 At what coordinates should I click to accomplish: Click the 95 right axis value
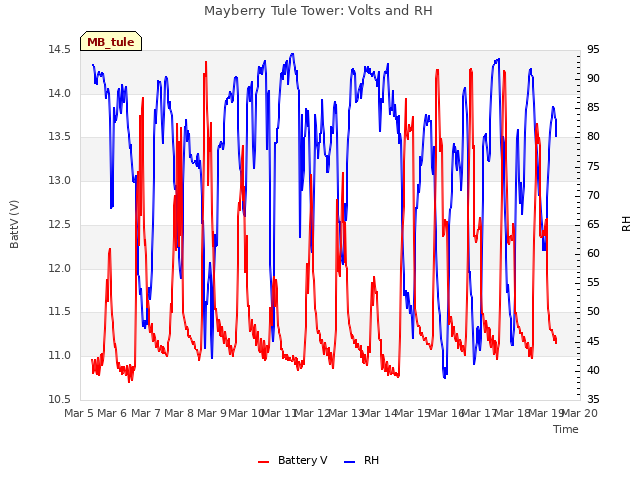click(593, 50)
